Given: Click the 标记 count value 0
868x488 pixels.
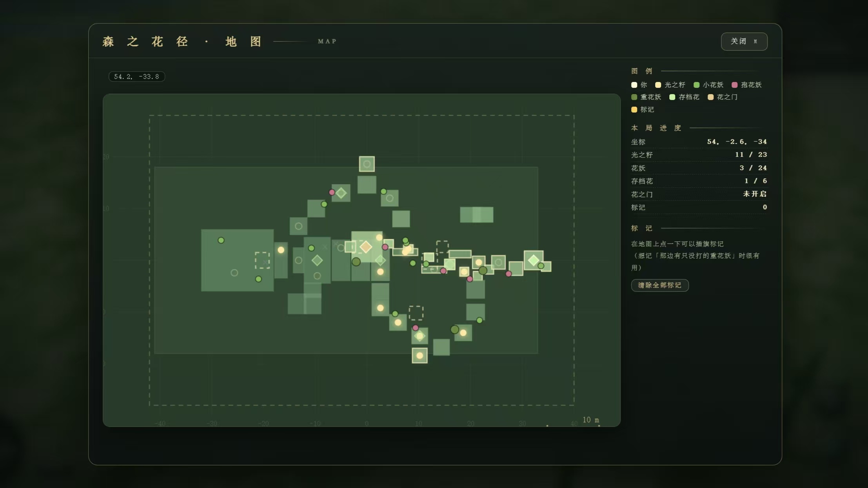Looking at the screenshot, I should [765, 207].
